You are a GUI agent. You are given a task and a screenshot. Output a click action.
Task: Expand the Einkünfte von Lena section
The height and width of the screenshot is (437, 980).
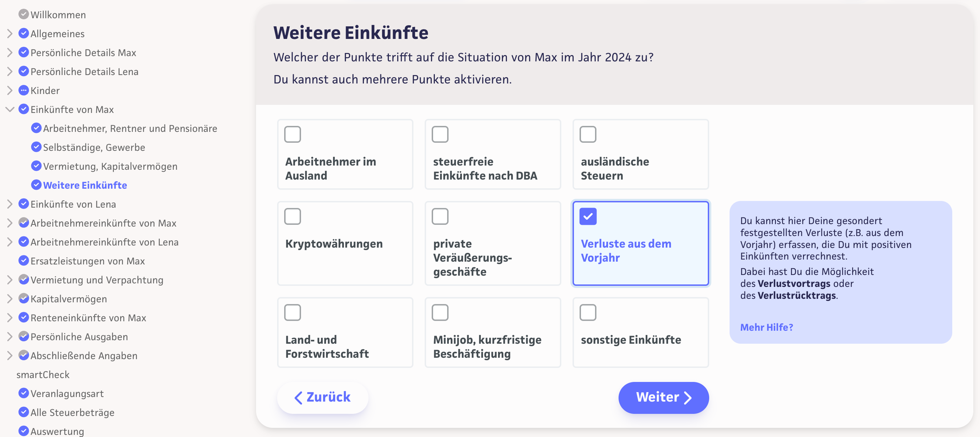pyautogui.click(x=10, y=204)
